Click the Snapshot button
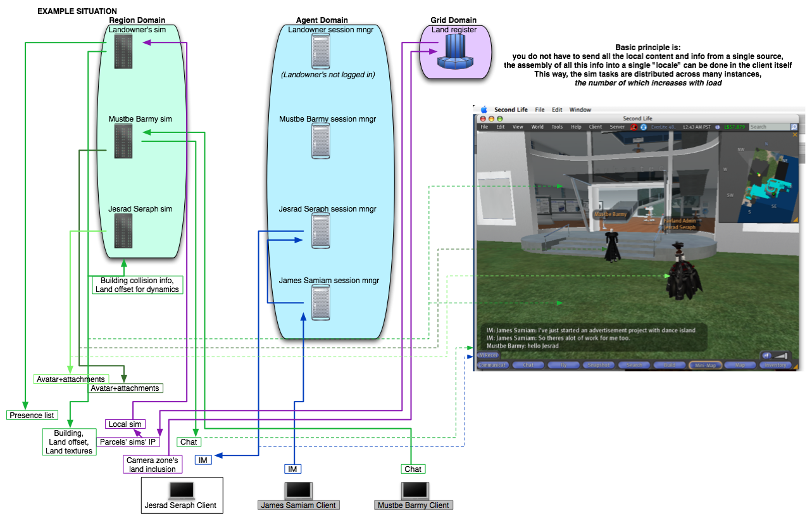 [598, 365]
